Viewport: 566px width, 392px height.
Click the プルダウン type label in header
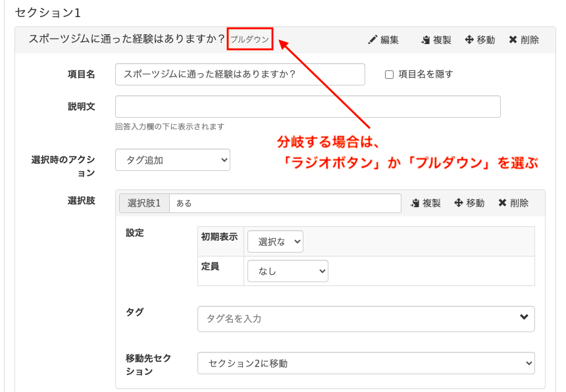tap(249, 39)
